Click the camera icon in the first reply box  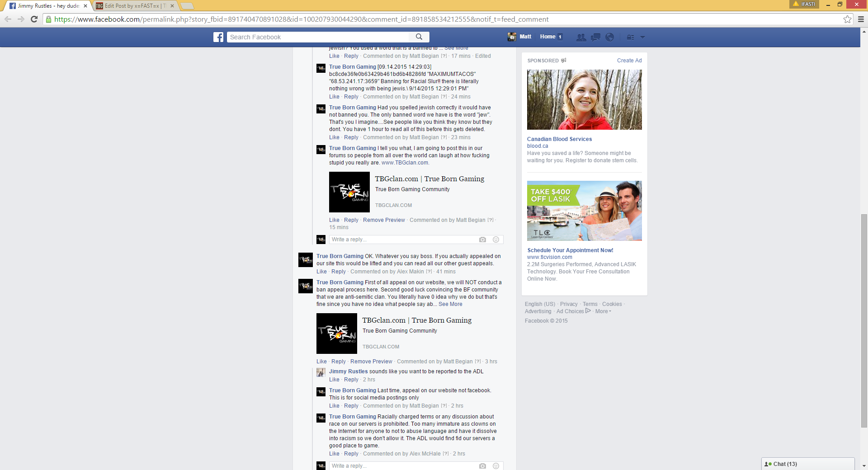[483, 240]
